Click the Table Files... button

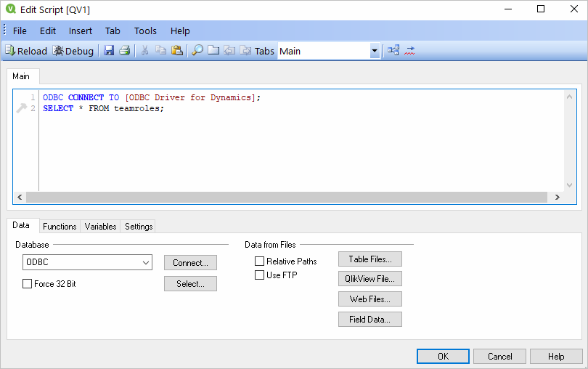click(x=369, y=259)
